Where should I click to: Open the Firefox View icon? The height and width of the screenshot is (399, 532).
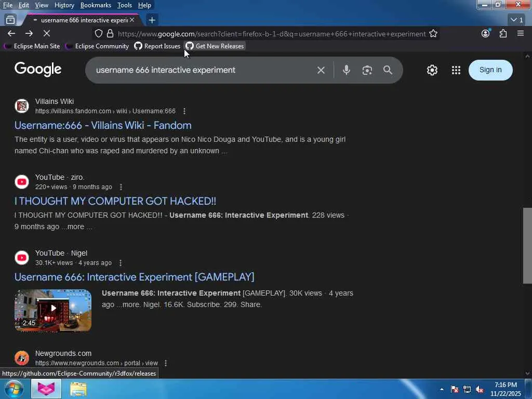pyautogui.click(x=10, y=20)
